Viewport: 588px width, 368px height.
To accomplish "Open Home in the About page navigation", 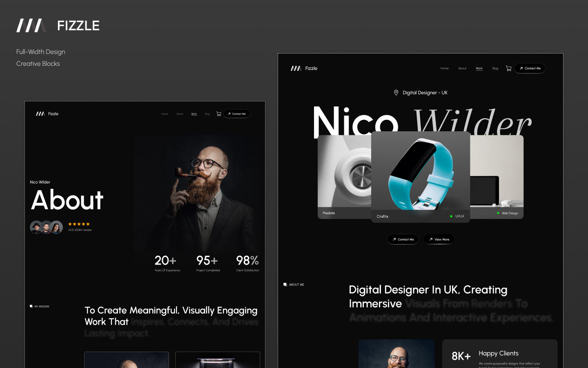I will [x=165, y=114].
